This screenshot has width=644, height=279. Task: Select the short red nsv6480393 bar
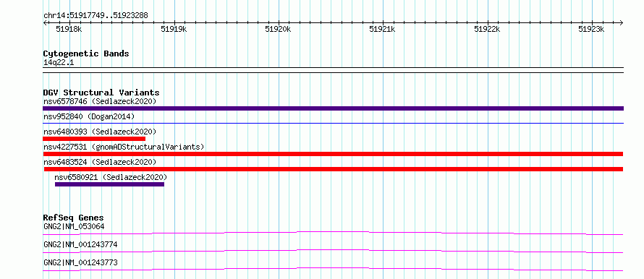(94, 139)
